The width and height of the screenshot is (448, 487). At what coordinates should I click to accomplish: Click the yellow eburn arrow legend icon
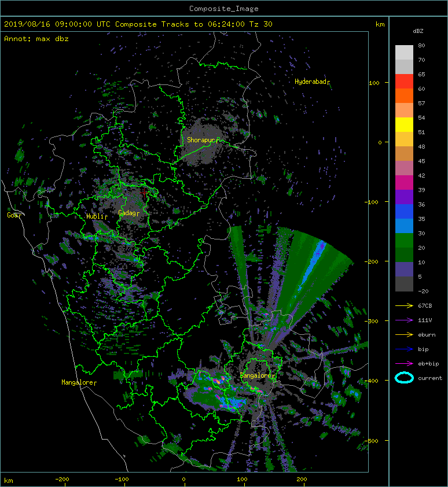click(404, 334)
